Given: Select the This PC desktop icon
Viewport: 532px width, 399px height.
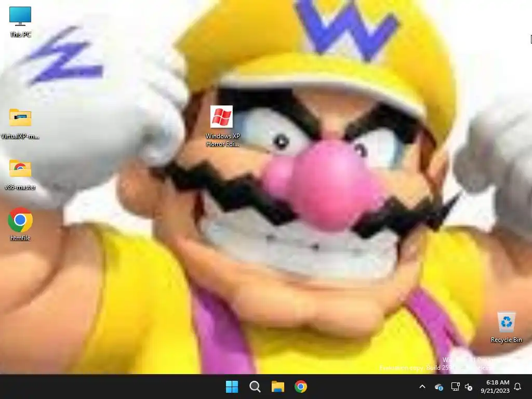Looking at the screenshot, I should [20, 21].
